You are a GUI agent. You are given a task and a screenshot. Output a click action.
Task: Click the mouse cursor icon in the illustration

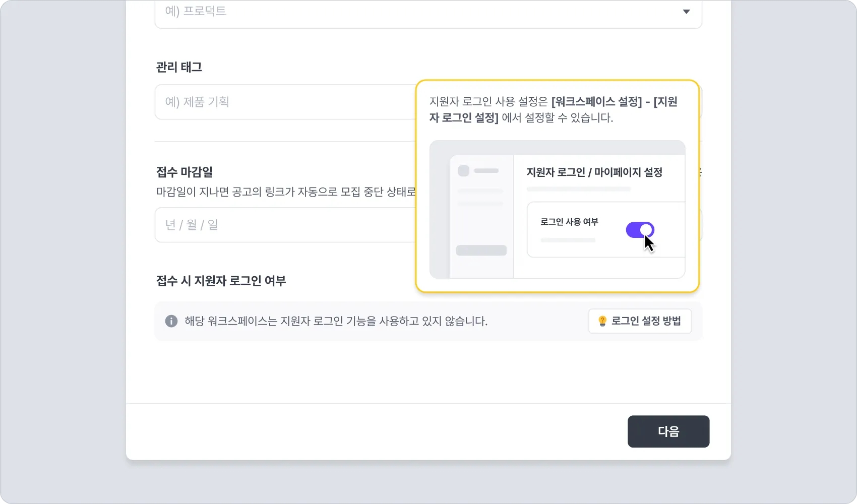(649, 243)
